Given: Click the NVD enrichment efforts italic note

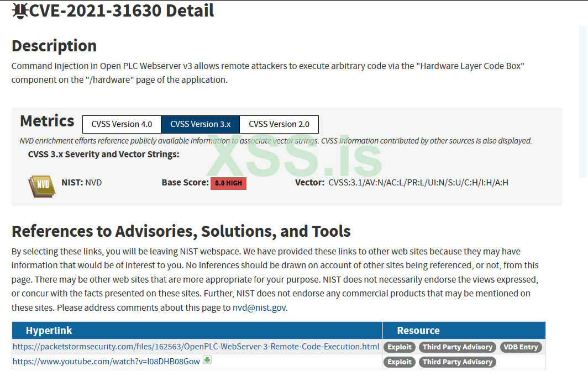Looking at the screenshot, I should (276, 141).
